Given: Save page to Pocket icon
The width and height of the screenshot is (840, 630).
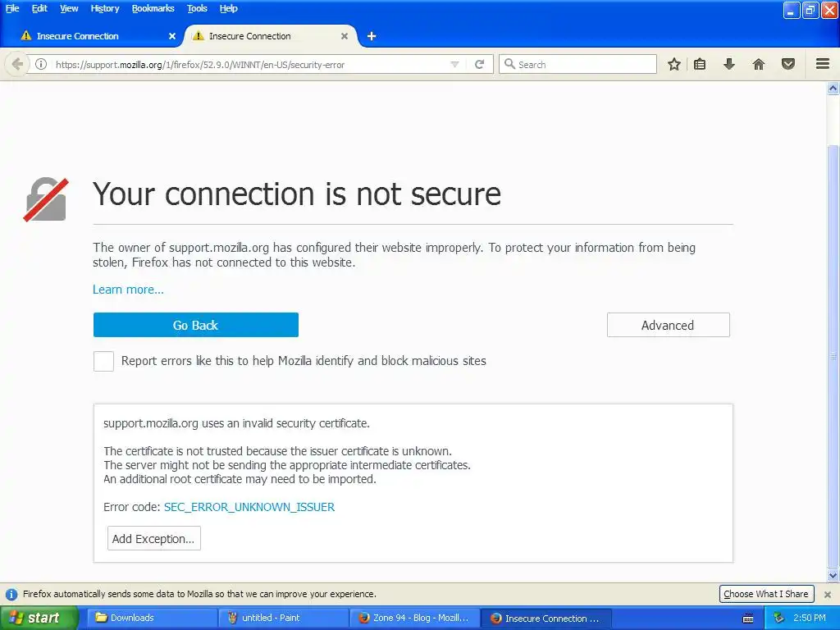Looking at the screenshot, I should (x=788, y=64).
